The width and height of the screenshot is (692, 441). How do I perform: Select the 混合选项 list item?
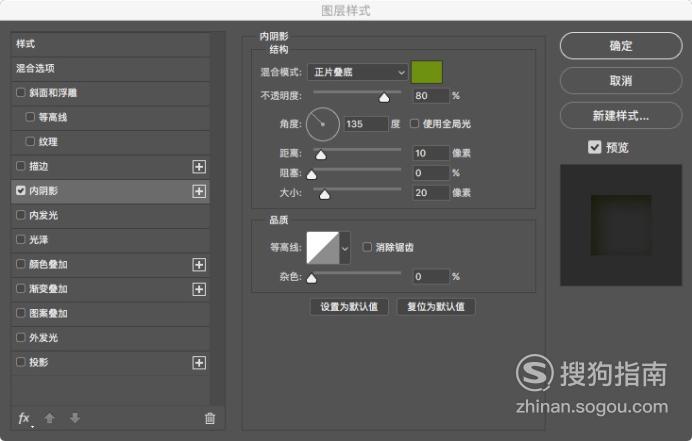[110, 68]
